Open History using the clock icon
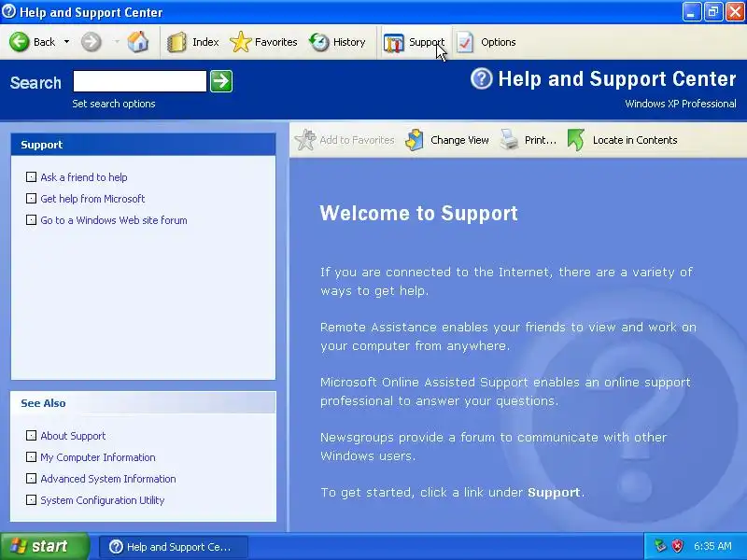This screenshot has height=560, width=747. (319, 42)
